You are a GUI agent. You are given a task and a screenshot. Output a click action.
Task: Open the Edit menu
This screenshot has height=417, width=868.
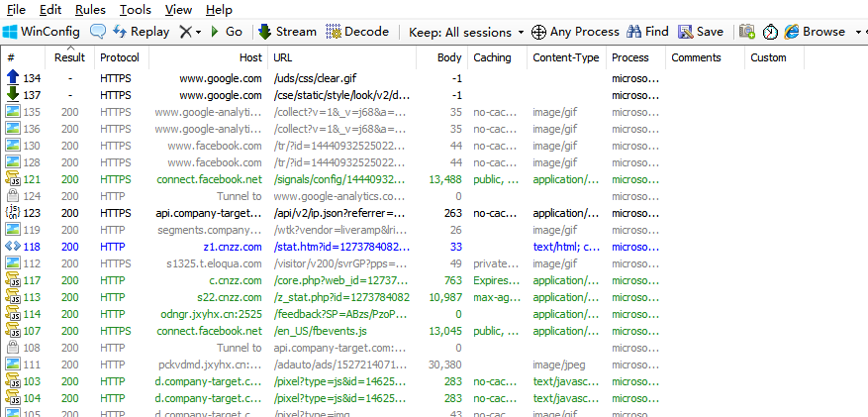pyautogui.click(x=50, y=10)
